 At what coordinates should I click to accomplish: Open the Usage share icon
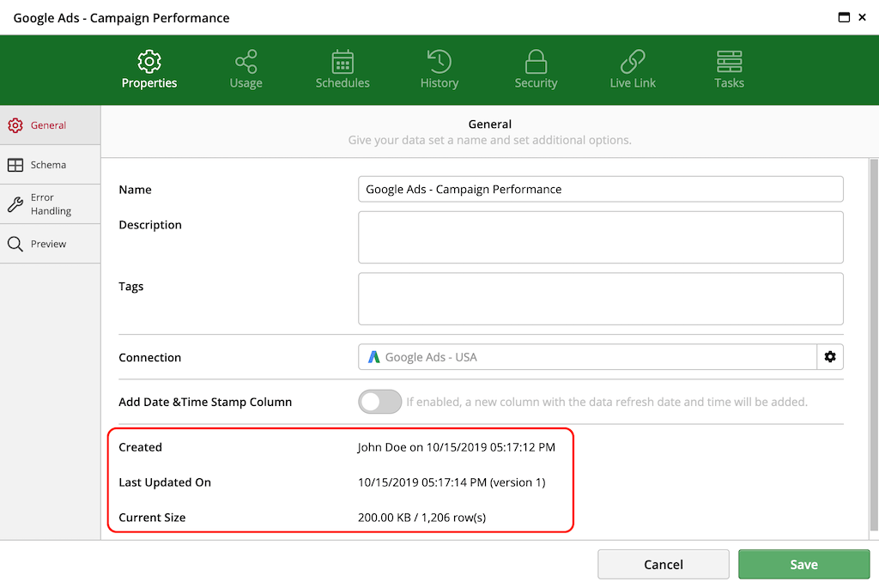(246, 62)
